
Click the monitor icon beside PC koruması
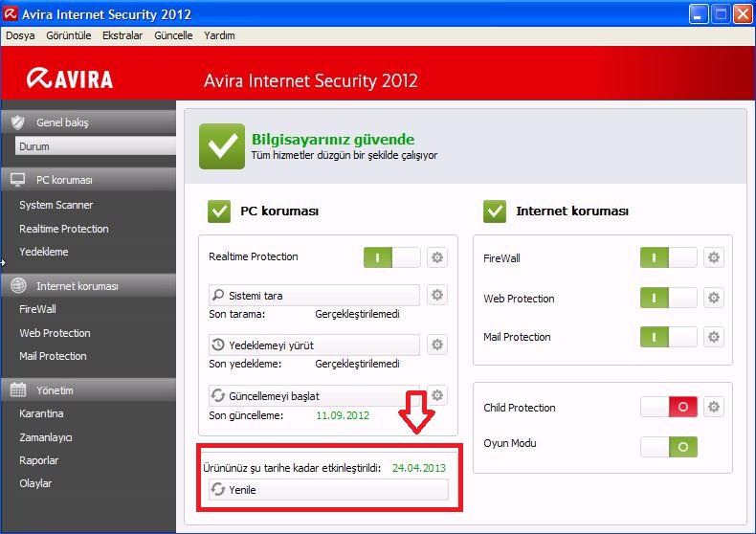(x=18, y=180)
